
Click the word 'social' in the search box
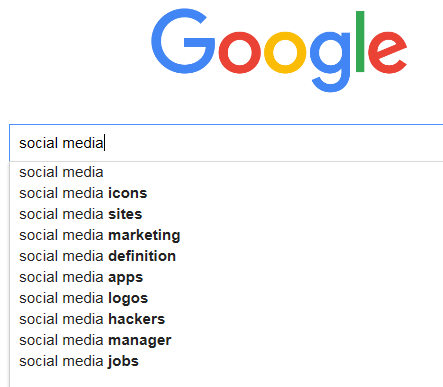(39, 143)
